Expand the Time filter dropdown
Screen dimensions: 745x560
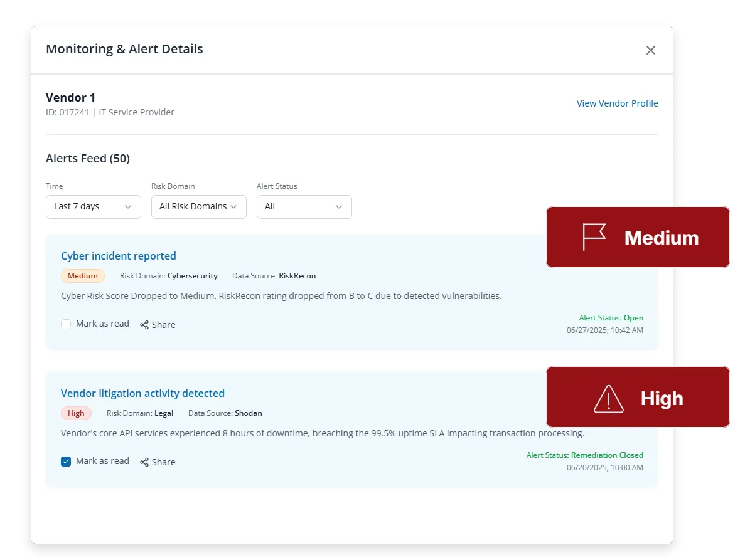[x=93, y=206]
